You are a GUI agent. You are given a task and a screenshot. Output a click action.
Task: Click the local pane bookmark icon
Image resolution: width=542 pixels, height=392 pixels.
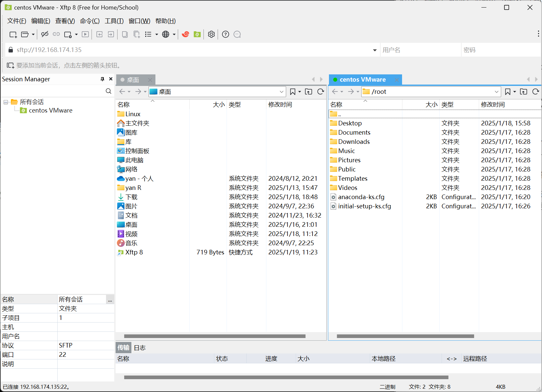(x=292, y=91)
